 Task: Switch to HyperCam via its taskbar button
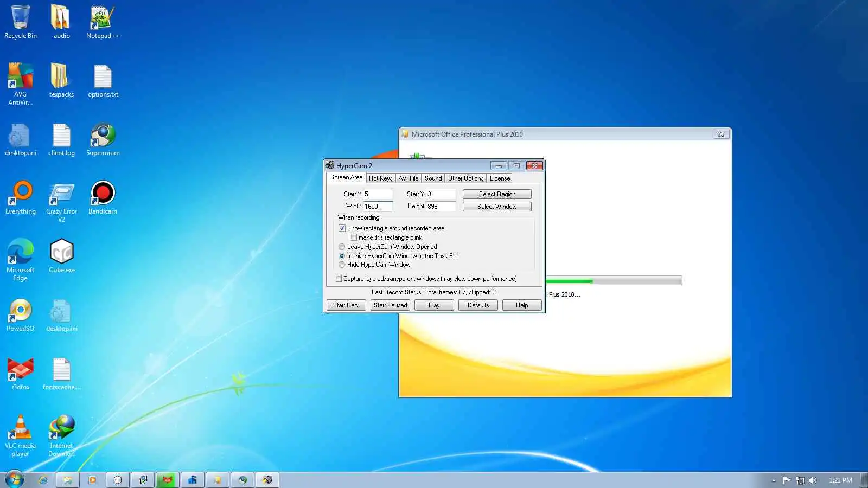coord(267,480)
